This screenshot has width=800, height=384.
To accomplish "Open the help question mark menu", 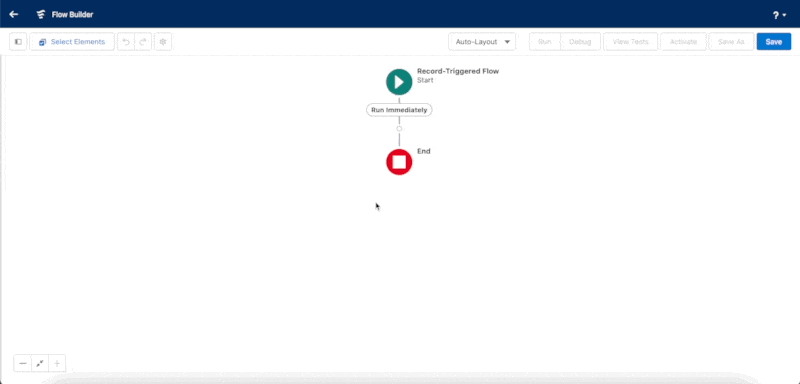I will click(x=780, y=15).
